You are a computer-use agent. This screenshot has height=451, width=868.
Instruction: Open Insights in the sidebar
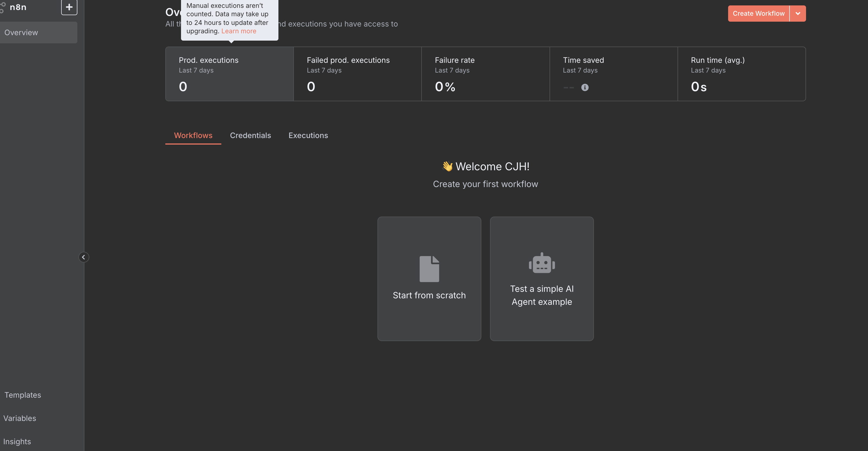(17, 442)
